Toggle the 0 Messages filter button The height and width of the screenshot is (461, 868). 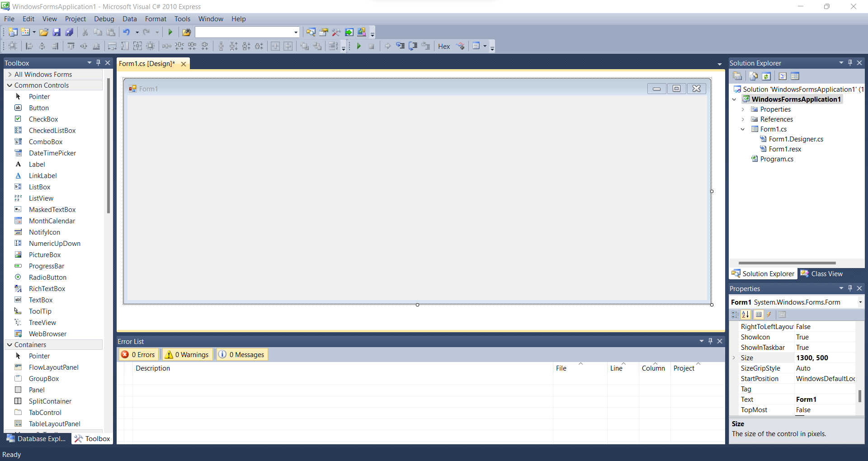coord(241,355)
